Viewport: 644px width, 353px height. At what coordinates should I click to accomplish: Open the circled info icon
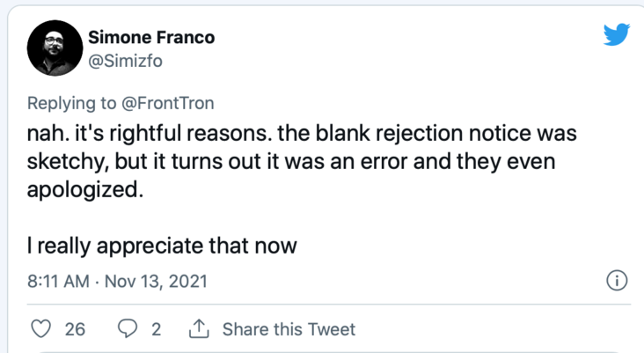tap(617, 282)
